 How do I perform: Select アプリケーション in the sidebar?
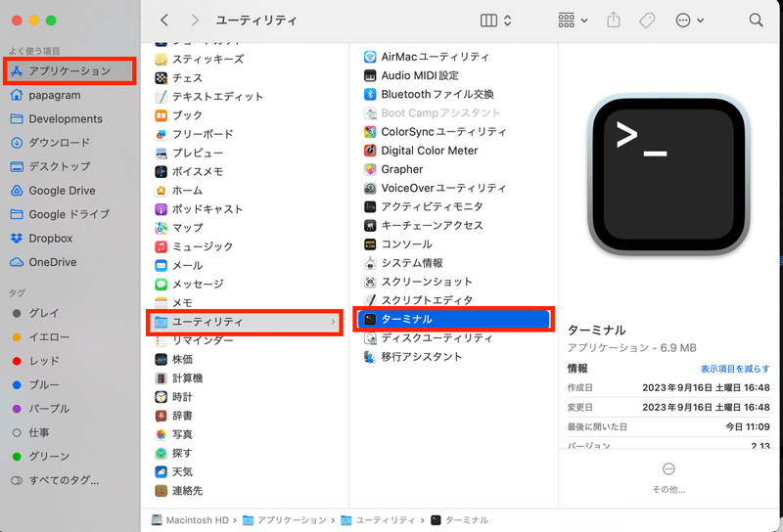pos(69,70)
